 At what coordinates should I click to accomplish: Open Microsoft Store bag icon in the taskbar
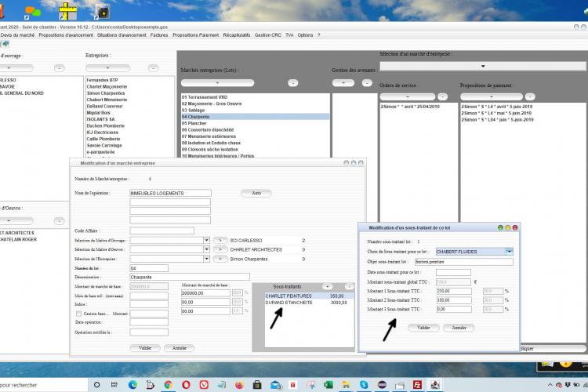(x=257, y=385)
